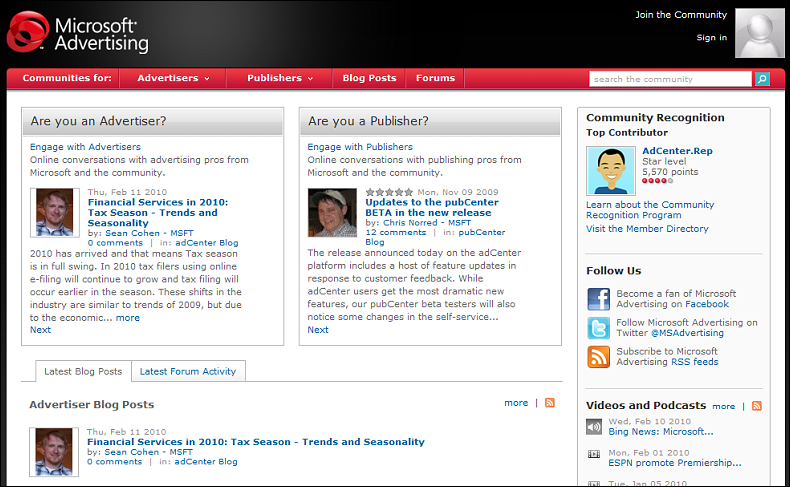The image size is (790, 487).
Task: Click the Sign in link
Action: 711,37
